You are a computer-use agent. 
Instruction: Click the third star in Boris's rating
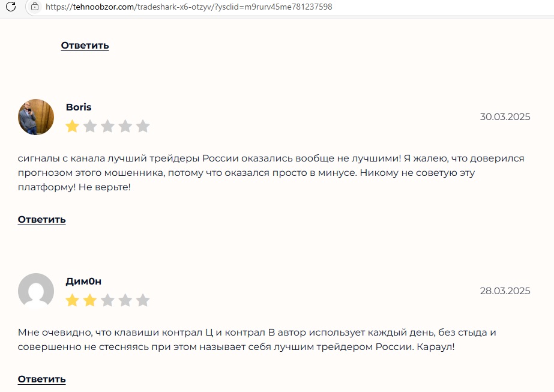(107, 126)
